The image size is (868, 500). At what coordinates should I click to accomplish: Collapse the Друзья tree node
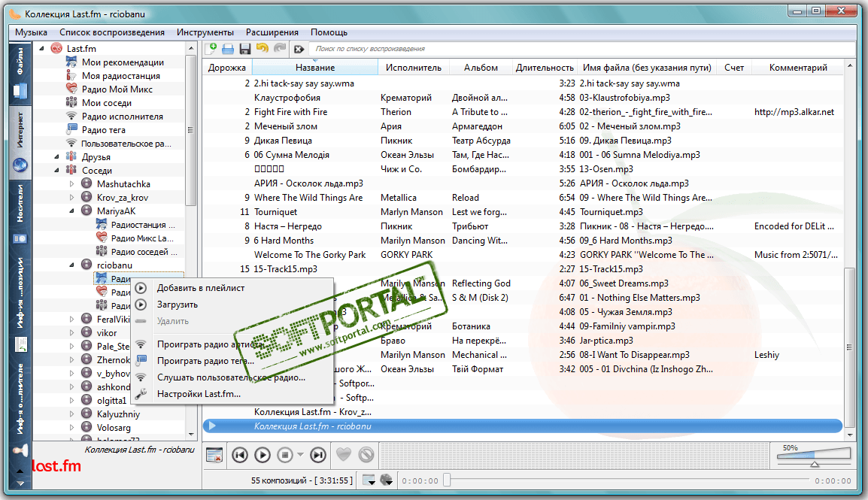click(x=56, y=157)
